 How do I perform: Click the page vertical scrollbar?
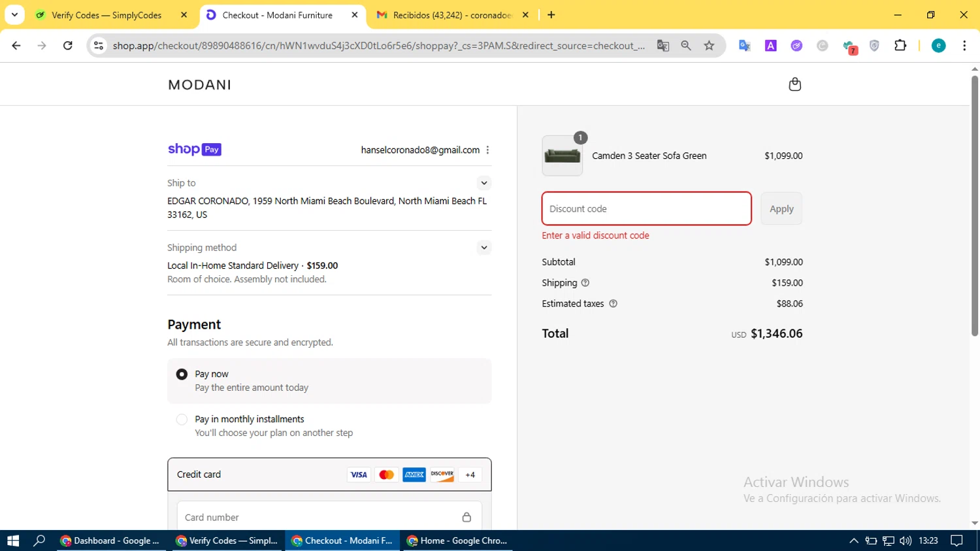[975, 206]
